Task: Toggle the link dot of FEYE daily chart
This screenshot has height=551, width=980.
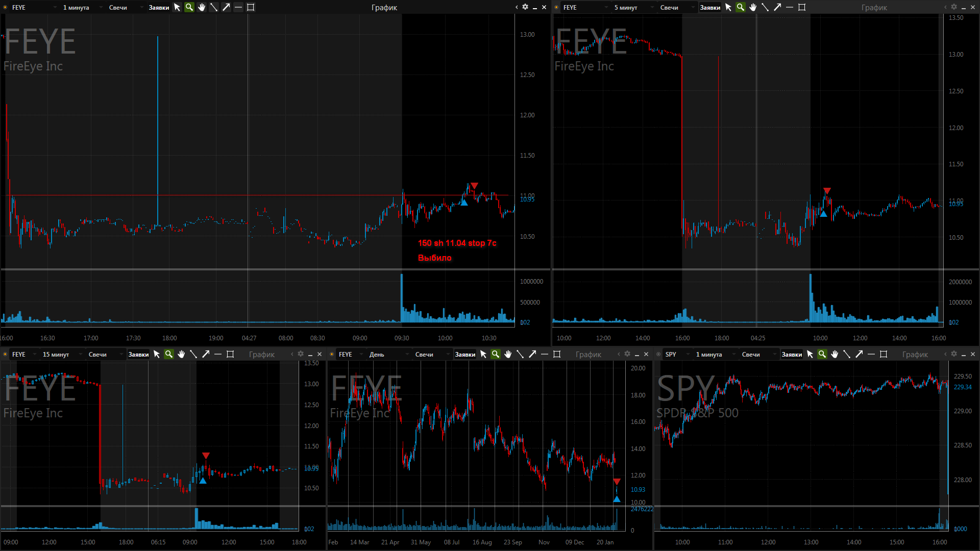Action: [x=332, y=354]
